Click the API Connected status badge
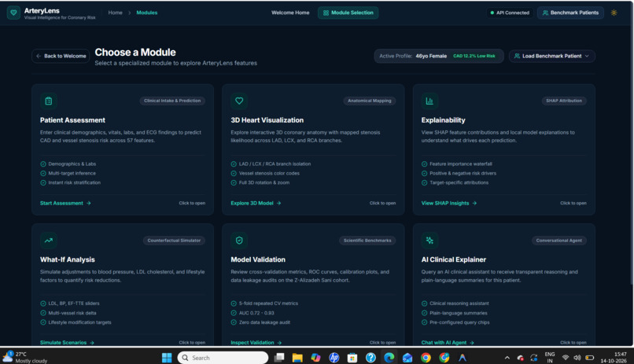Image resolution: width=634 pixels, height=364 pixels. pos(510,13)
